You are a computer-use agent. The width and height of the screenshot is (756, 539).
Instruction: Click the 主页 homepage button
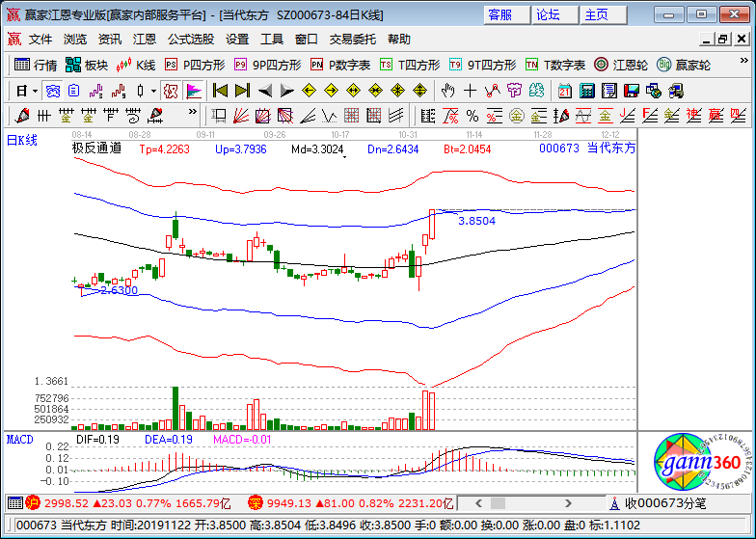click(603, 15)
